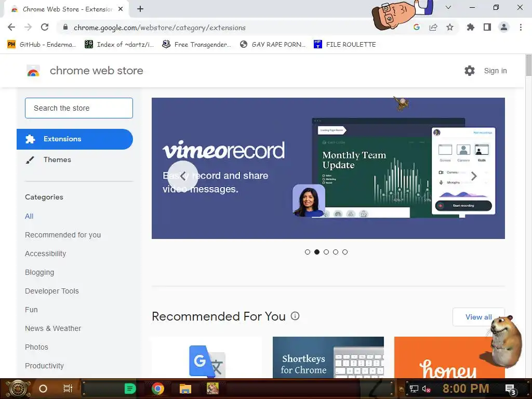This screenshot has height=399, width=532.
Task: Open Chrome from the taskbar
Action: 158,389
